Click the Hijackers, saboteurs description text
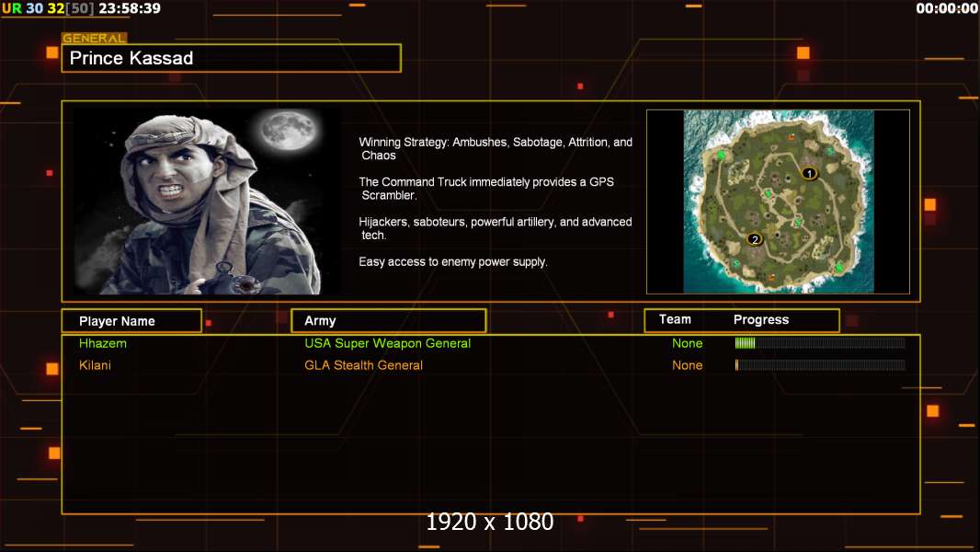 [495, 228]
